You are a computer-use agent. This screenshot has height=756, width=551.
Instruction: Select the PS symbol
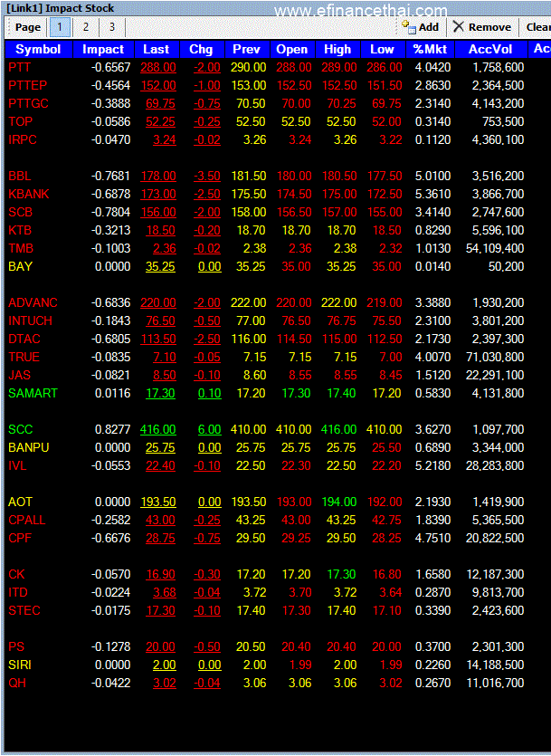[x=16, y=646]
